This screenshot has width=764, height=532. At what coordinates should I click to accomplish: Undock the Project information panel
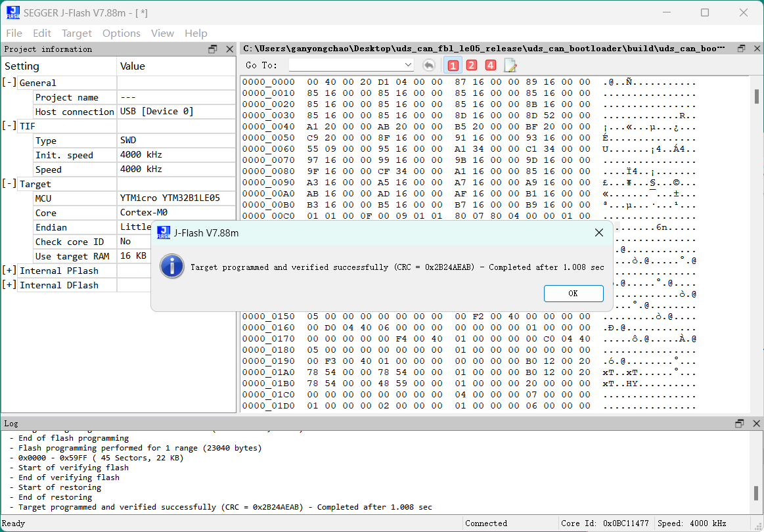click(213, 49)
